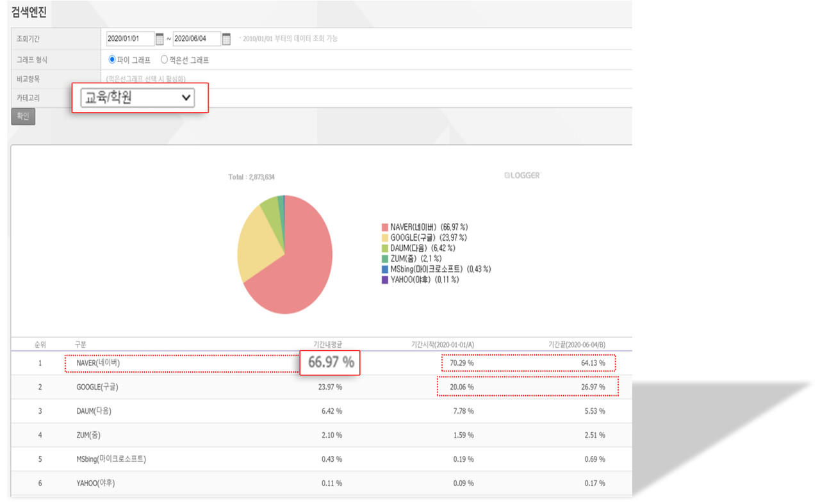
Task: Click DAUM's period average 6.42 %
Action: point(331,411)
